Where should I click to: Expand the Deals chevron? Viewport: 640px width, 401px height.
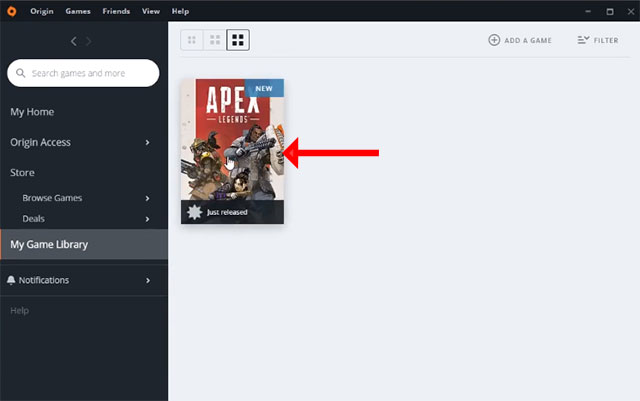[147, 219]
